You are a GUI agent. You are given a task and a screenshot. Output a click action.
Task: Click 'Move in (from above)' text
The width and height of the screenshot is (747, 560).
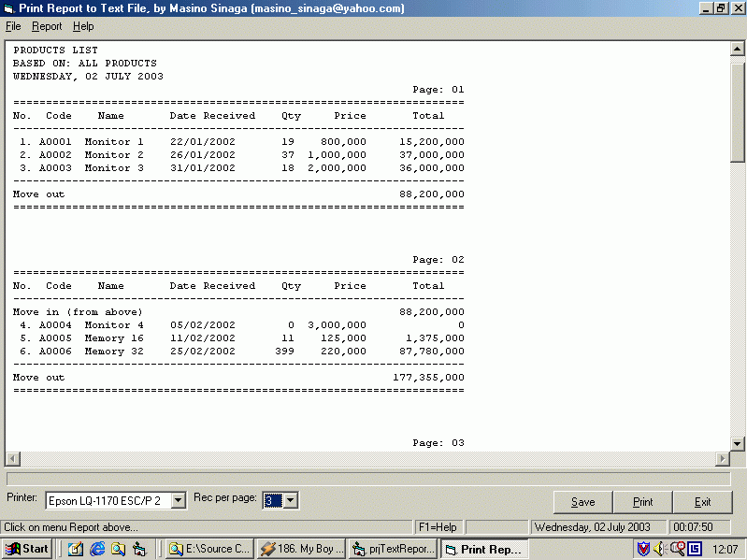(78, 312)
